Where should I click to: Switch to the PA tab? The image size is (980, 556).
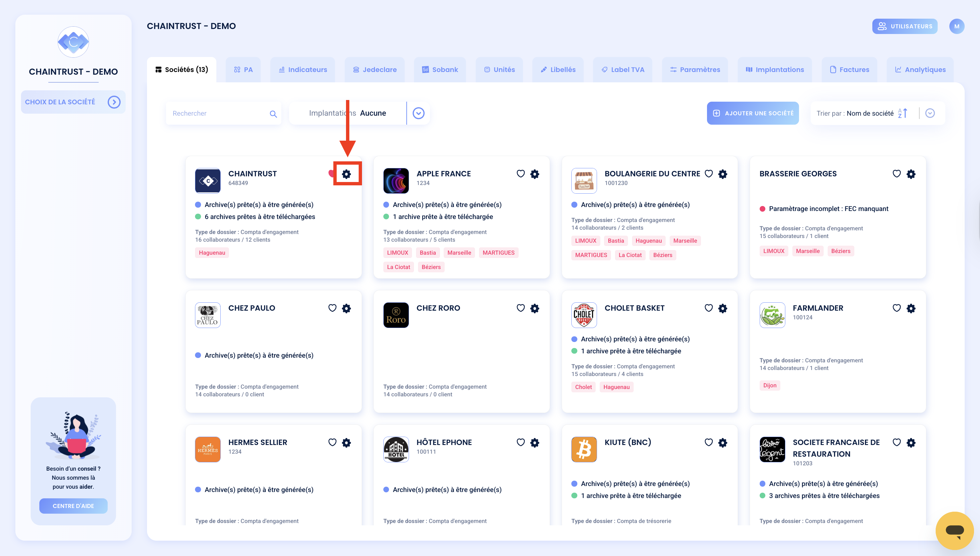click(x=243, y=69)
